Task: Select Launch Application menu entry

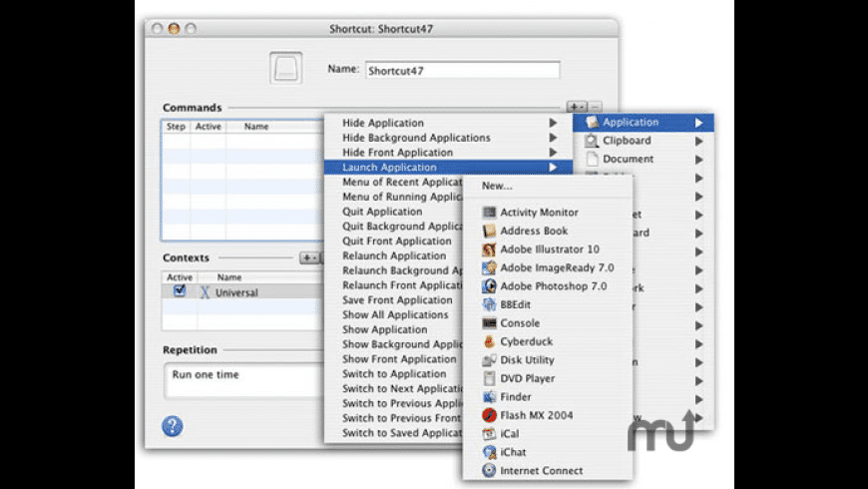Action: [x=389, y=168]
